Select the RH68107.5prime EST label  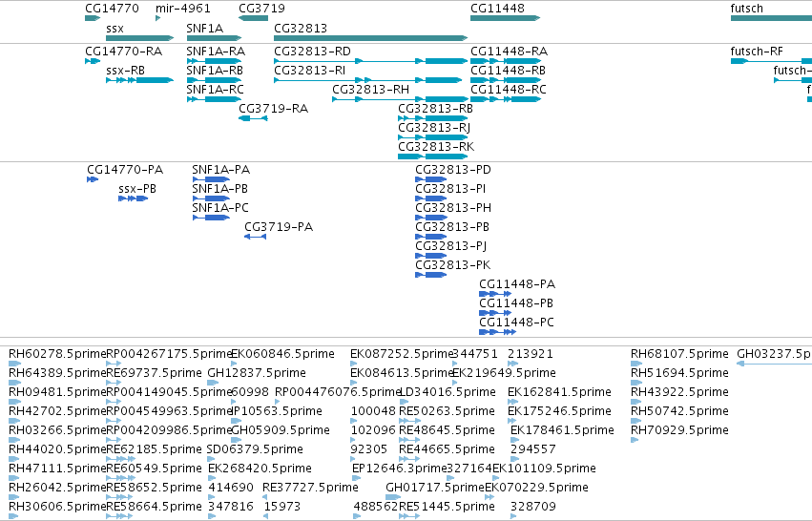[x=679, y=354]
